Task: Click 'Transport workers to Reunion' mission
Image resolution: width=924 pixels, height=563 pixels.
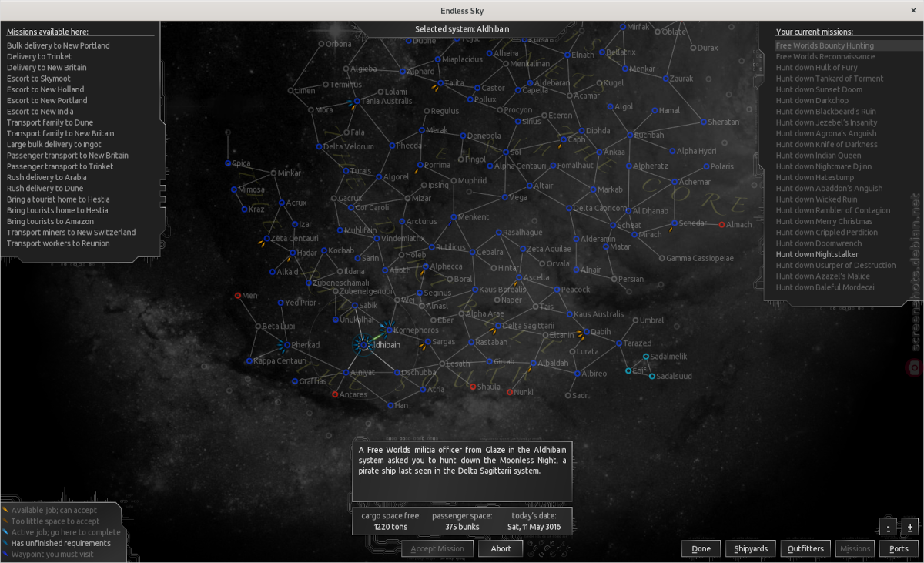Action: click(x=59, y=243)
